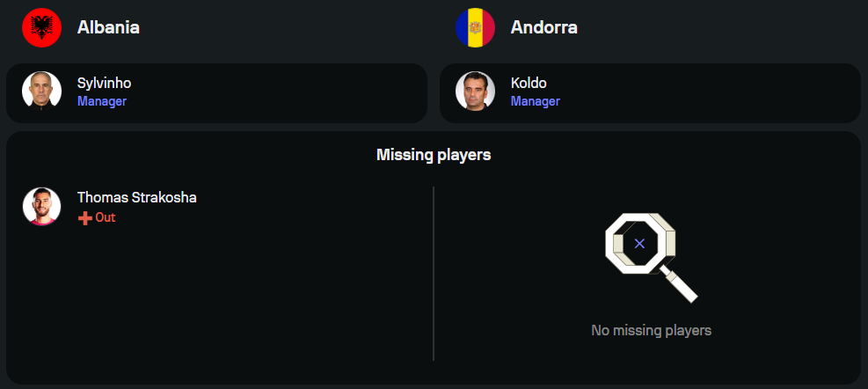Select the Sylvinho name link
This screenshot has height=389, width=868.
pos(104,84)
